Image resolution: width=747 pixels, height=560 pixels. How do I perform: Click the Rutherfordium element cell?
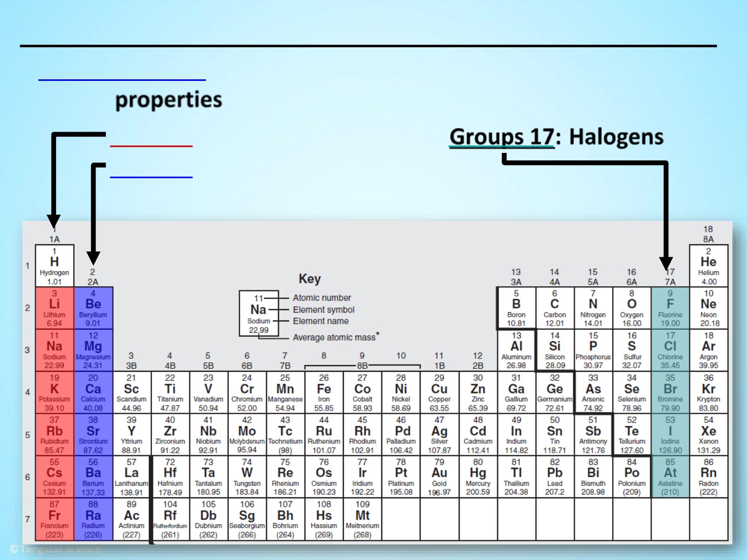(170, 519)
